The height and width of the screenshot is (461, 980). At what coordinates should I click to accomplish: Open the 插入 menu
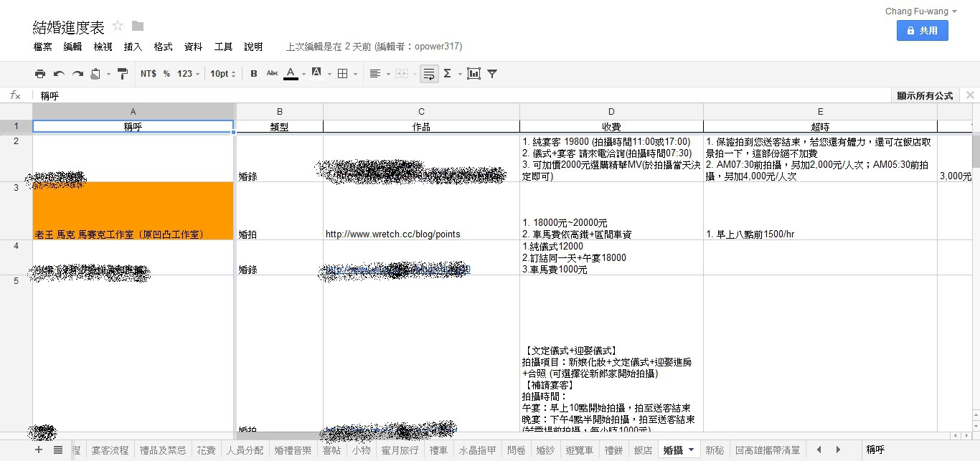pos(133,47)
